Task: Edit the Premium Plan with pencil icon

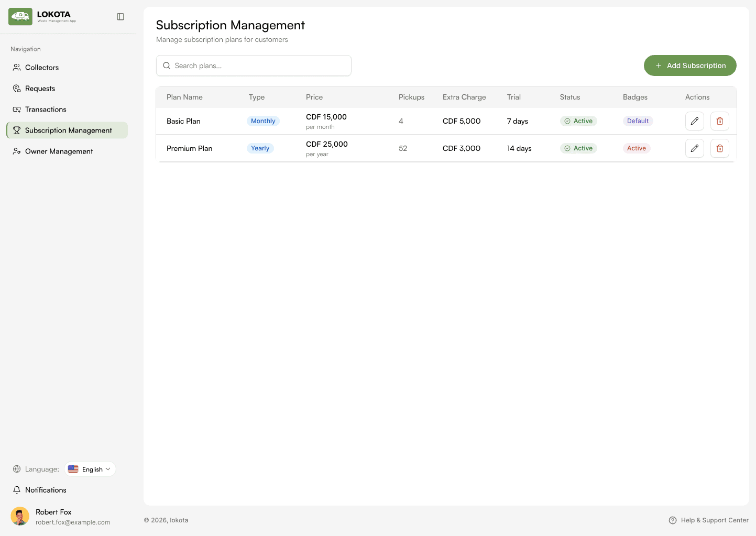Action: (x=695, y=148)
